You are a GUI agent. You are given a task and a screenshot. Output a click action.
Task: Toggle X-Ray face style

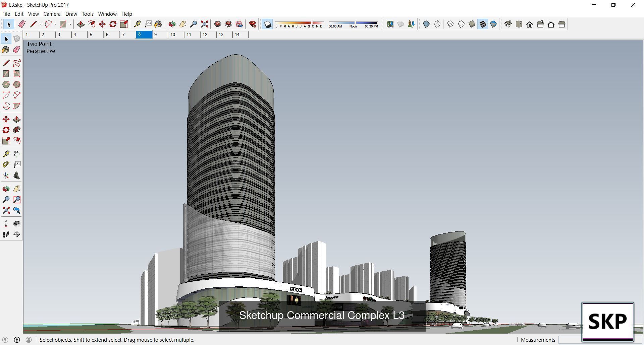tap(426, 24)
